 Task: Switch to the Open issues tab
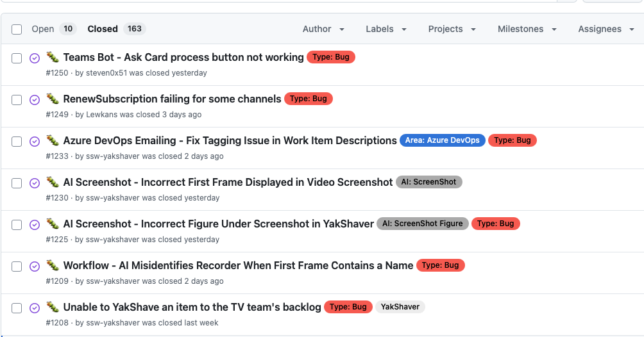[x=43, y=29]
